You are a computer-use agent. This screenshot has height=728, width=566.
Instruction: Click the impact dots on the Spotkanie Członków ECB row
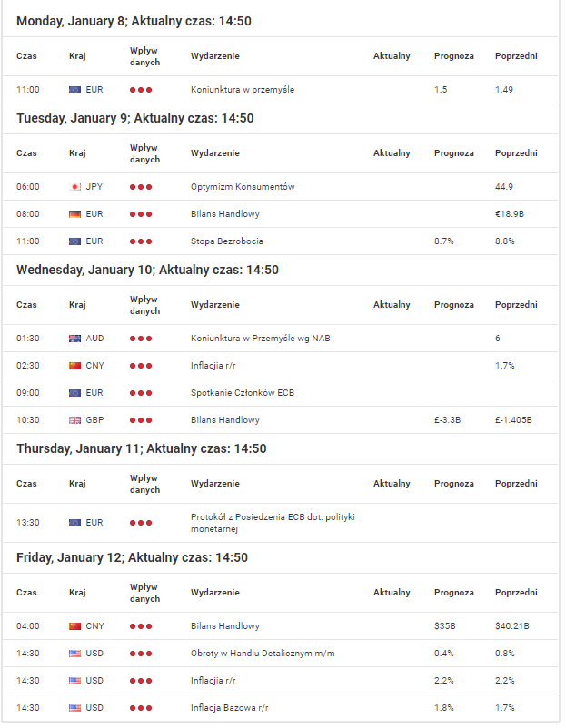[x=141, y=393]
